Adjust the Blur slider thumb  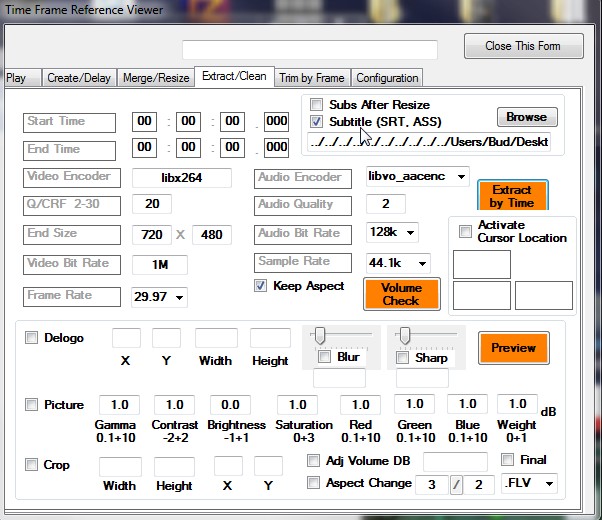(x=320, y=336)
